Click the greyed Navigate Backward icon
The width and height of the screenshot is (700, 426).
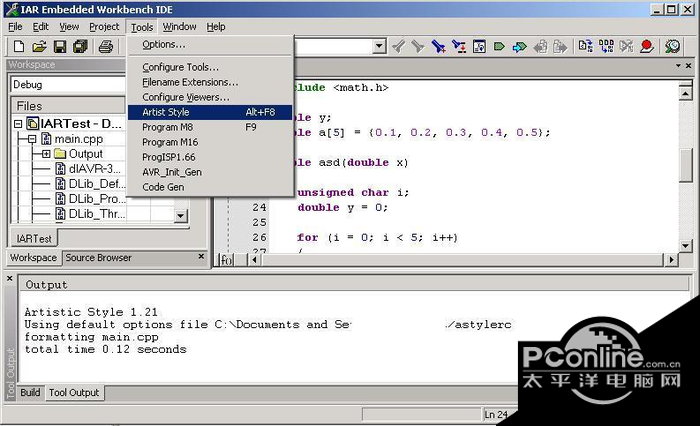[540, 46]
